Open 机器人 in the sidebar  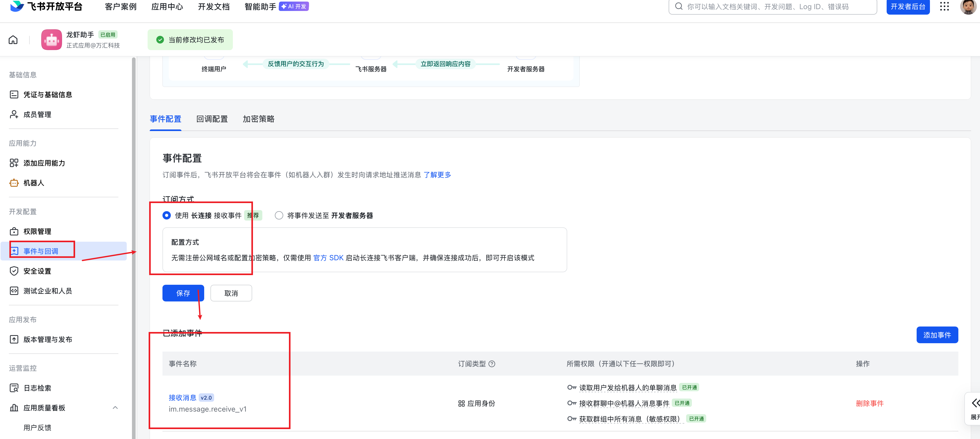coord(33,183)
